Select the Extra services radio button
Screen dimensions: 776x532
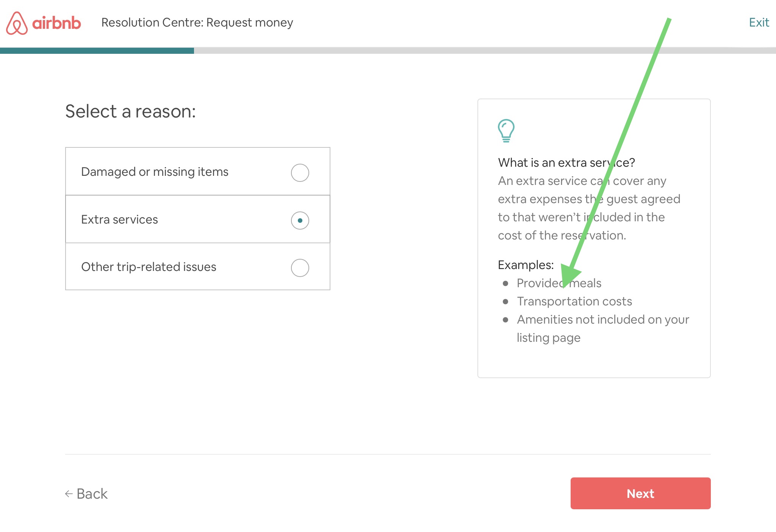point(300,220)
